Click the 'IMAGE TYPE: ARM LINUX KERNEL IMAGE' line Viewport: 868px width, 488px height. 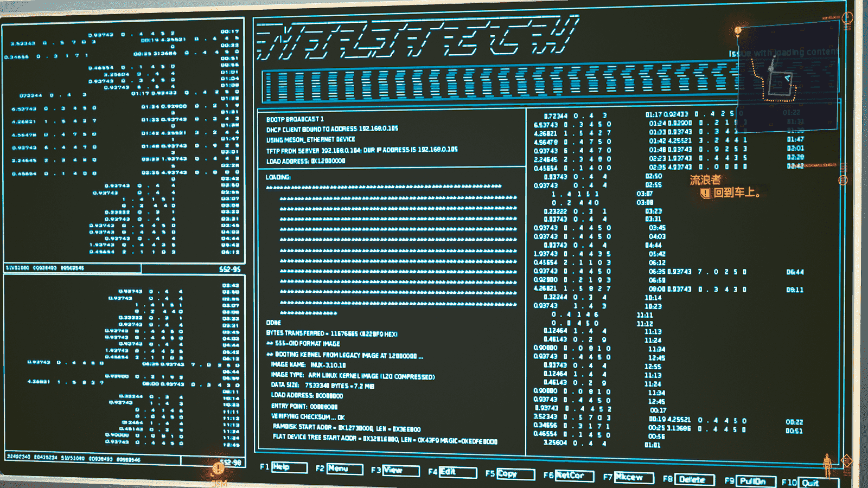click(353, 376)
